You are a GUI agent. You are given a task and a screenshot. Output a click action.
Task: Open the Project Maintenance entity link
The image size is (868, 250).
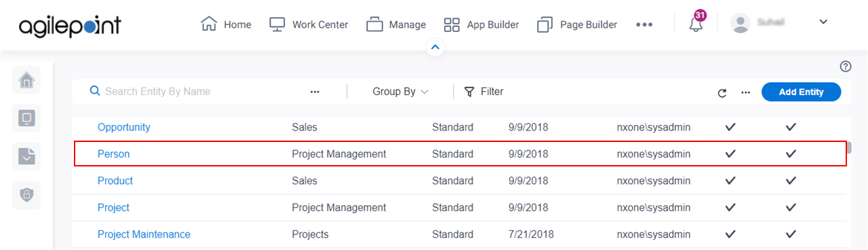pos(144,234)
